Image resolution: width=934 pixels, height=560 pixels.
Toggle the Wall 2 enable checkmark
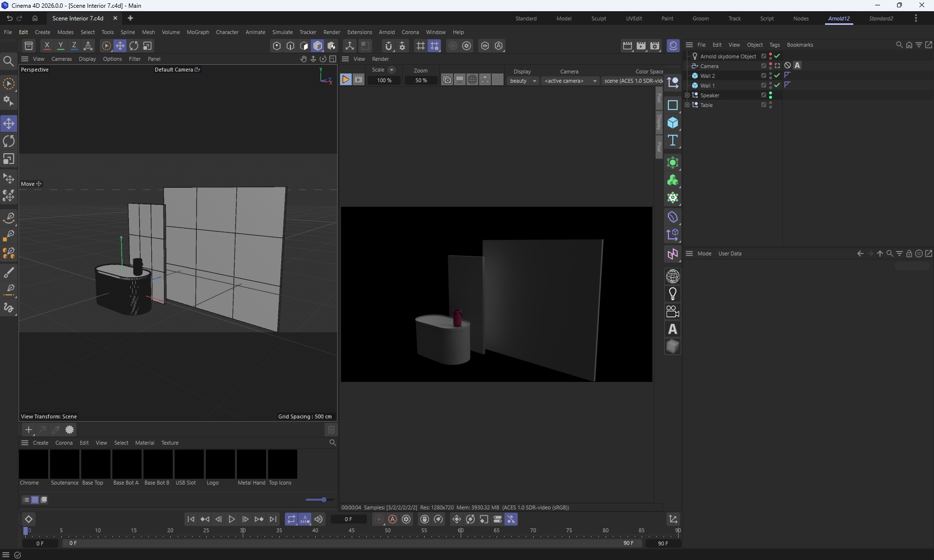tap(777, 75)
